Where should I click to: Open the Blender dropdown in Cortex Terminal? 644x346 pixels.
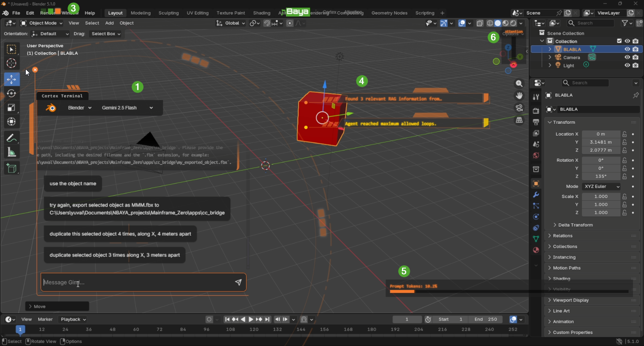[x=80, y=108]
